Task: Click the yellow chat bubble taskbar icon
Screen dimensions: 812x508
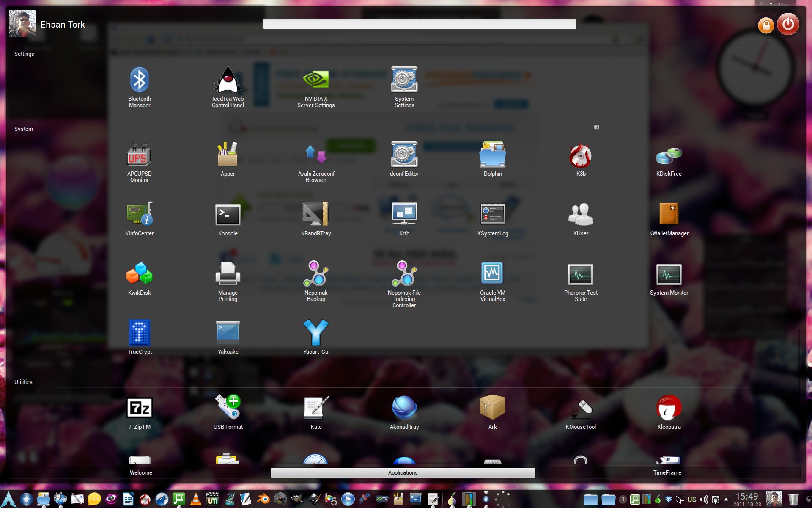Action: pos(94,500)
